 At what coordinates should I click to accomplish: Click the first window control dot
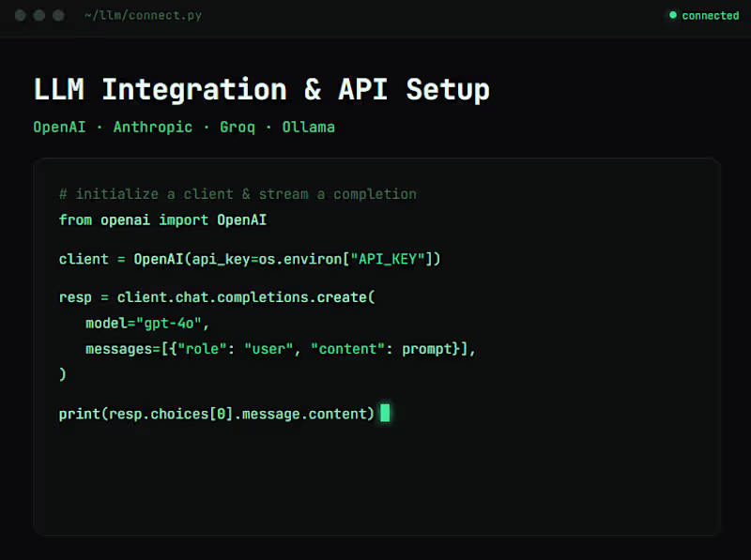click(x=20, y=15)
